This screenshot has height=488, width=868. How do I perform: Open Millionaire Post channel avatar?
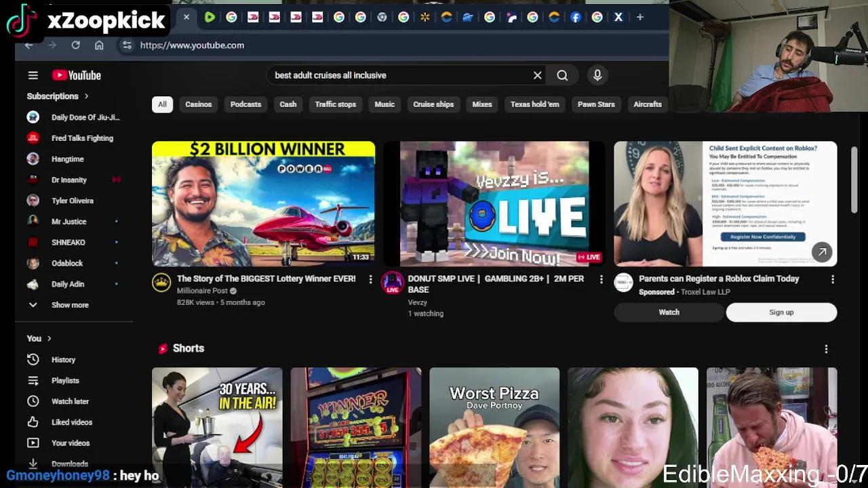click(x=161, y=283)
